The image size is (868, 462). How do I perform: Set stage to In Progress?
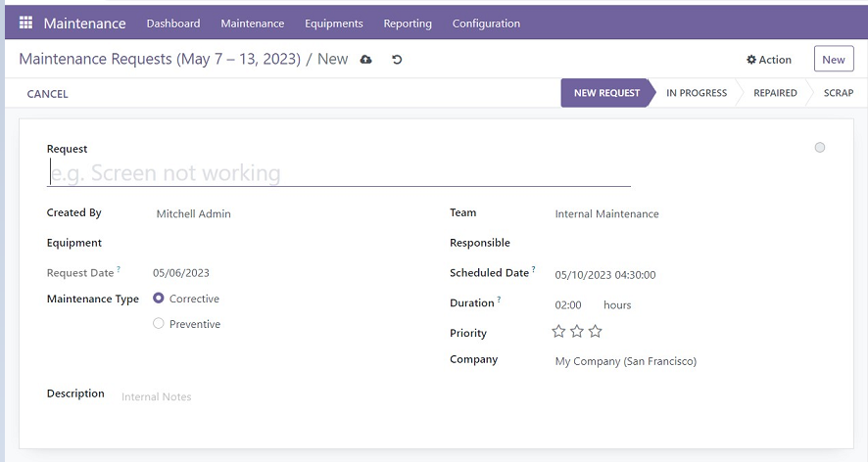pyautogui.click(x=697, y=93)
